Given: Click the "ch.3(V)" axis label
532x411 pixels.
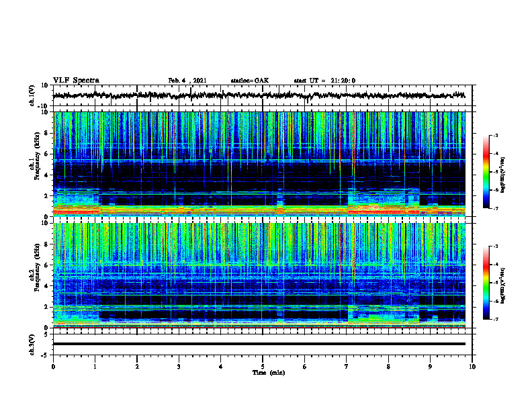Looking at the screenshot, I should [x=32, y=345].
